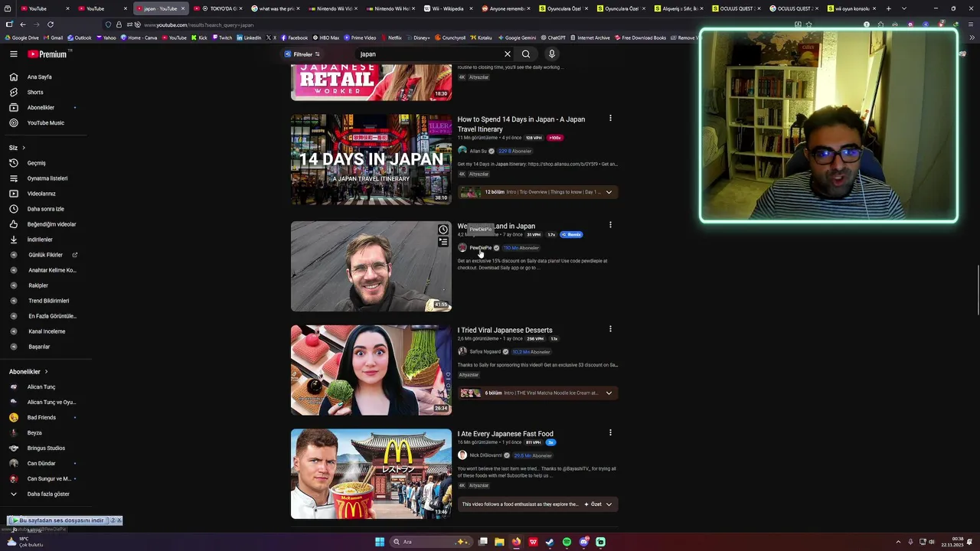This screenshot has height=551, width=980.
Task: Switch to the Nintendo Wii Vid browser tab
Action: [x=333, y=8]
